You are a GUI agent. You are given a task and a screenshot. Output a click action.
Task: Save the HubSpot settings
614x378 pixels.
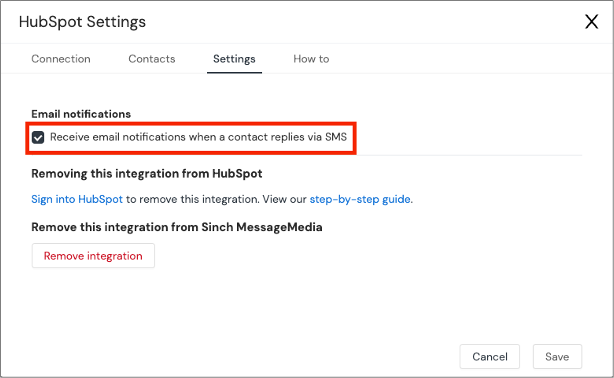coord(557,356)
